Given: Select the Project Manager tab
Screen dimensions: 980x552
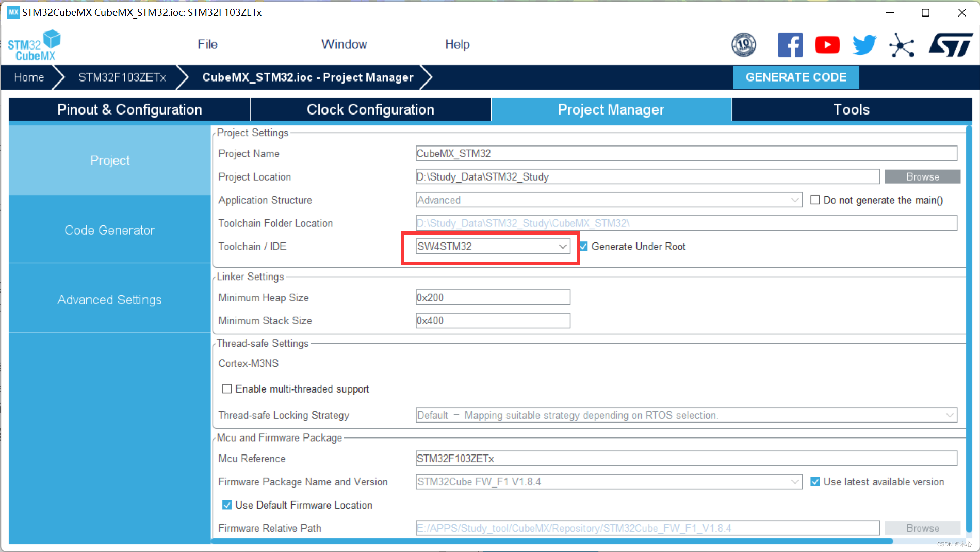Looking at the screenshot, I should pos(611,109).
